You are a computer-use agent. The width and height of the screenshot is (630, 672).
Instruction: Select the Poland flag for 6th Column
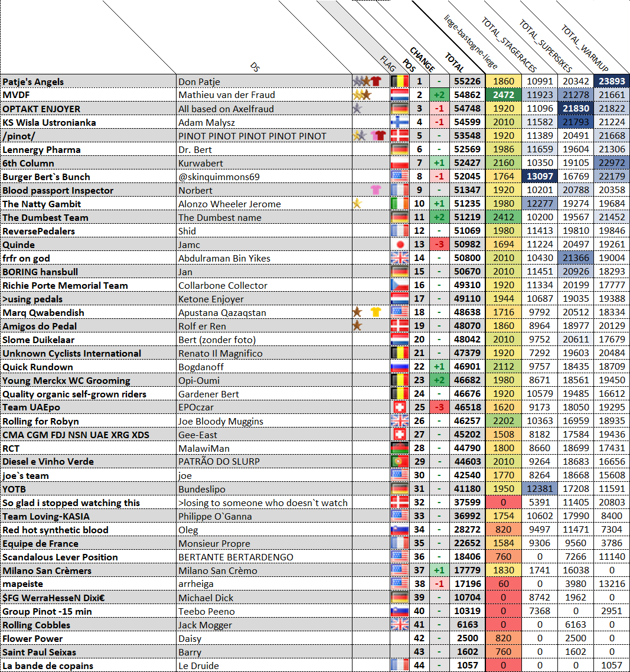coord(399,163)
